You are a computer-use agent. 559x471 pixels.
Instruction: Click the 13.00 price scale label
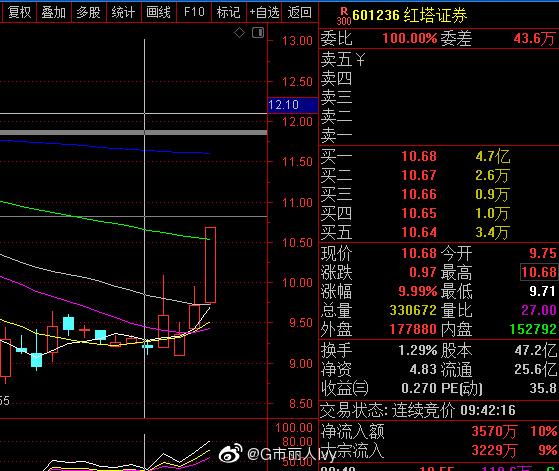tap(297, 41)
